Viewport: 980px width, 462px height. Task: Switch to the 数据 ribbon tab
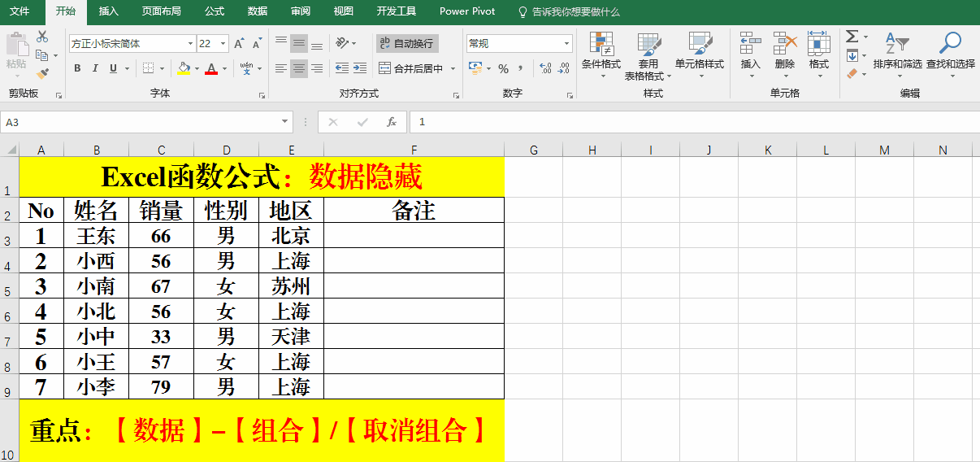(257, 11)
